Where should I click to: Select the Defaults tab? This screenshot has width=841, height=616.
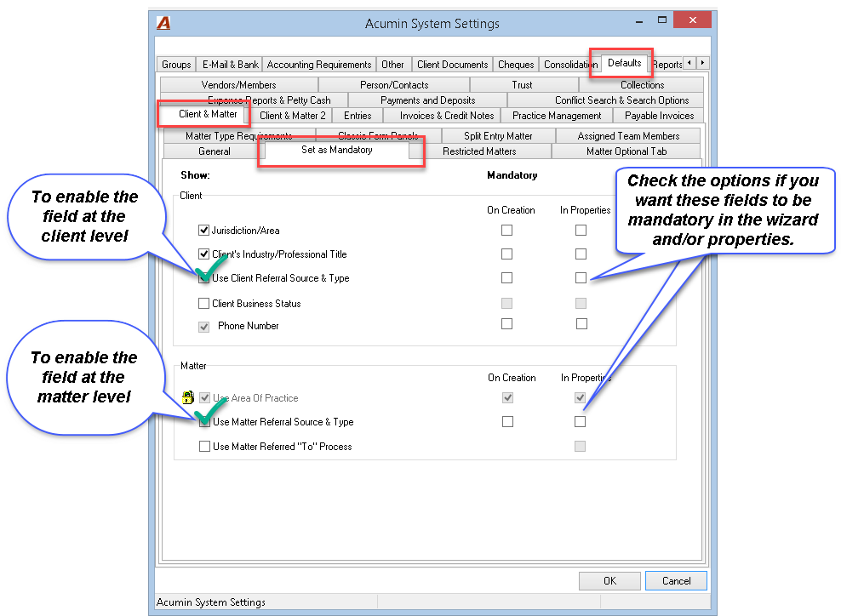click(x=624, y=63)
